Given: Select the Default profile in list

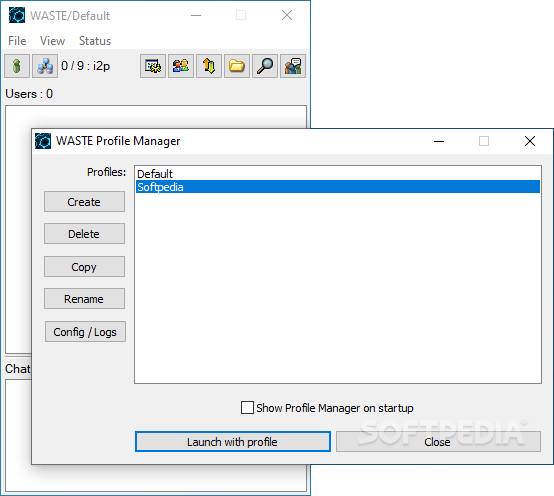Looking at the screenshot, I should (338, 174).
